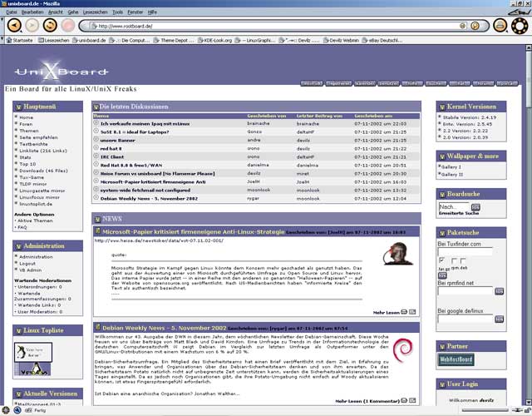This screenshot has width=532, height=416.
Task: Click the thread icon next to 'IRC Client'
Action: pyautogui.click(x=96, y=156)
